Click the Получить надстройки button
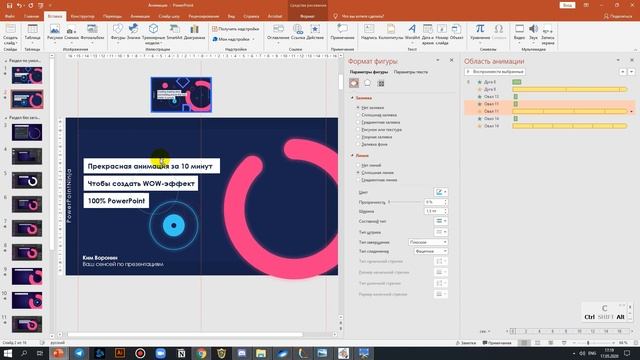The width and height of the screenshot is (640, 360). point(236,29)
